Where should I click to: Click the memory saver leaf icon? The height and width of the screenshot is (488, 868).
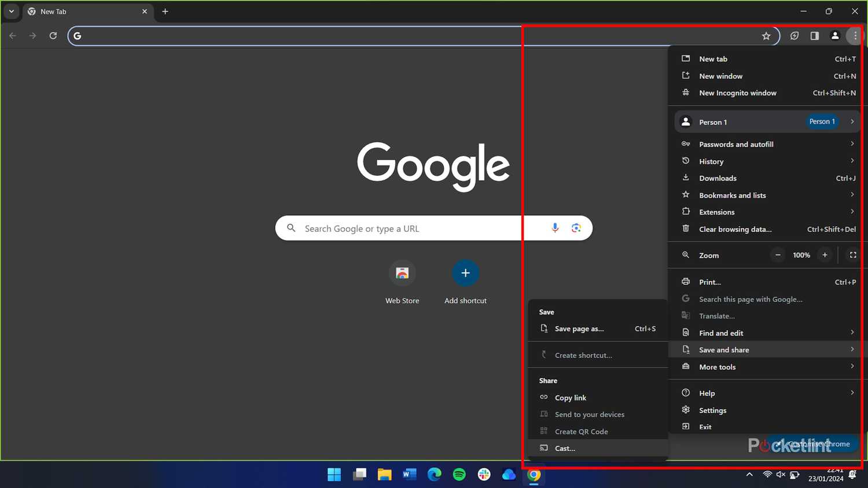(794, 35)
